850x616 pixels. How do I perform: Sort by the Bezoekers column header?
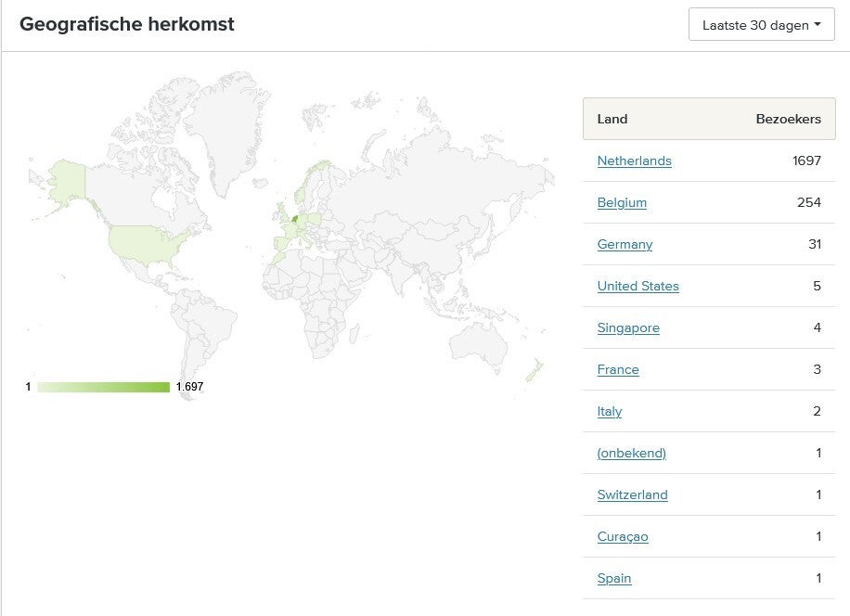[788, 119]
